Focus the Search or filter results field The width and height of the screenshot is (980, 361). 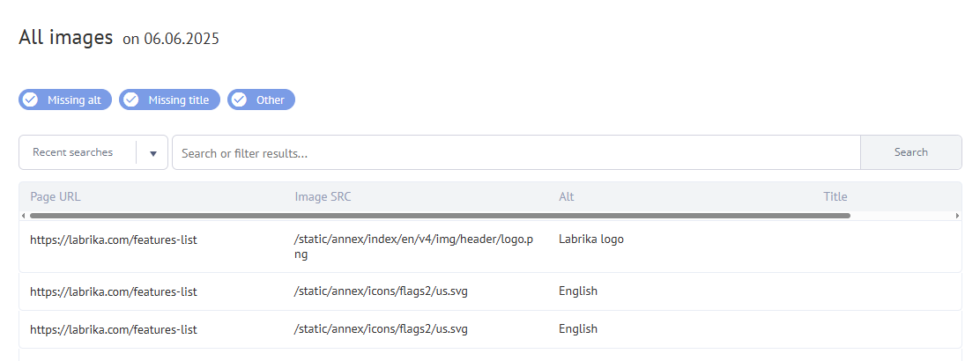tap(516, 153)
